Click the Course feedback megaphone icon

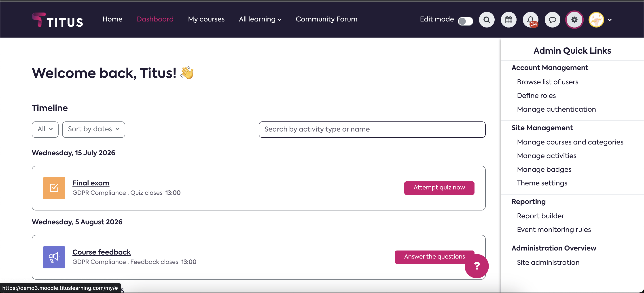[x=54, y=257]
